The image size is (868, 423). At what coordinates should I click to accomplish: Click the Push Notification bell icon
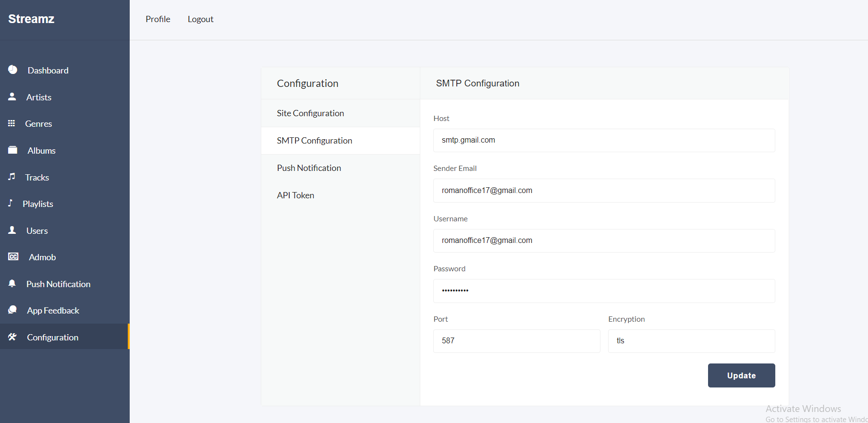12,284
